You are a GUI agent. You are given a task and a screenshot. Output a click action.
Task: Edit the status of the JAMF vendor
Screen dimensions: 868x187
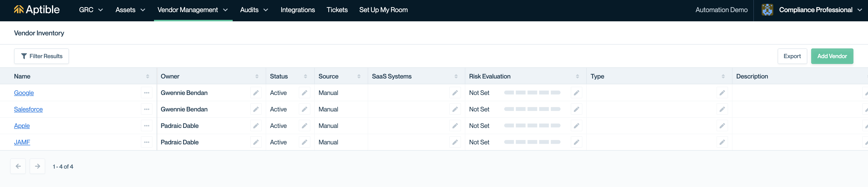point(305,142)
